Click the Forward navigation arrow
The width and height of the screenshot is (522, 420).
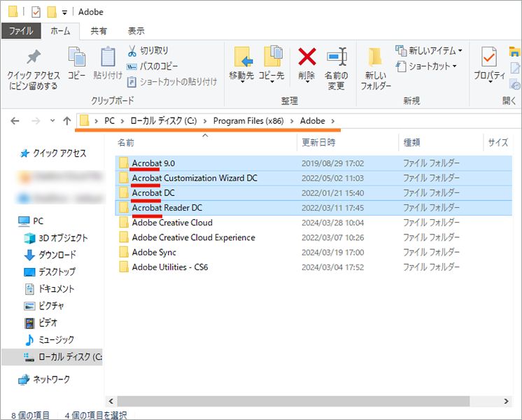point(36,121)
